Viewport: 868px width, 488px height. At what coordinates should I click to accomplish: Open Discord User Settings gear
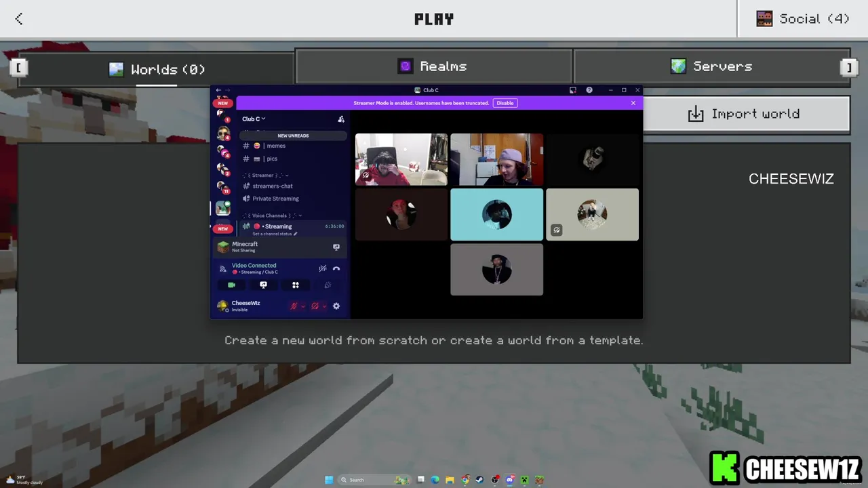point(336,306)
